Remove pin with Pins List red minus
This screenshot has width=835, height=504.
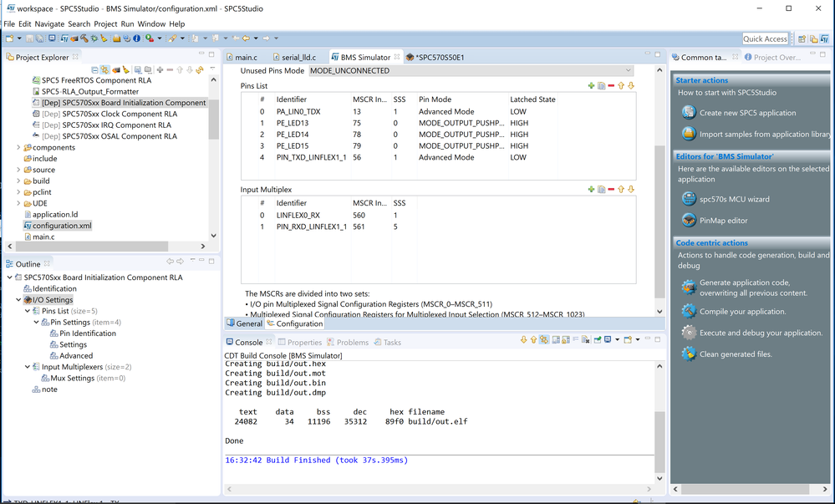611,86
